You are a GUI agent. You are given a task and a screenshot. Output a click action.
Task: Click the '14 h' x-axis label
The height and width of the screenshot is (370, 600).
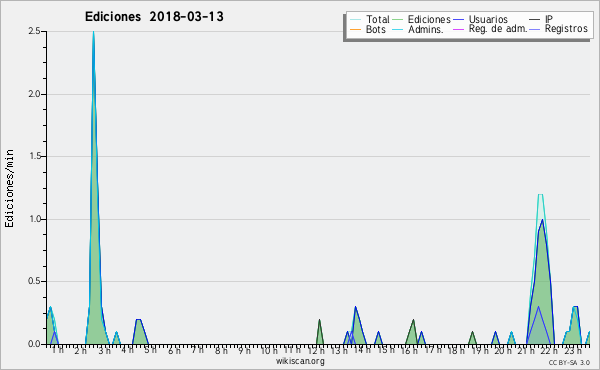point(362,350)
